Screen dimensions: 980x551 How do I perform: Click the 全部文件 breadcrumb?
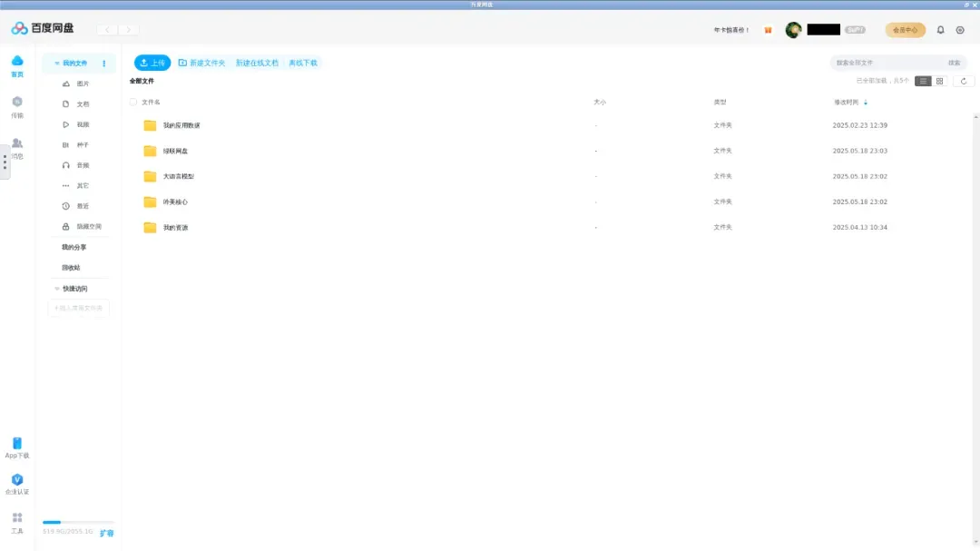pyautogui.click(x=142, y=81)
